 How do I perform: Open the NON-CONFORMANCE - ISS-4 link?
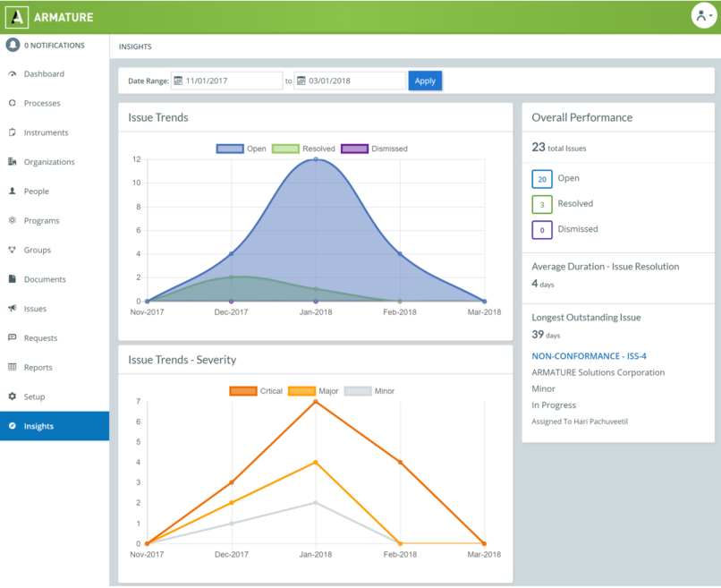click(x=589, y=356)
